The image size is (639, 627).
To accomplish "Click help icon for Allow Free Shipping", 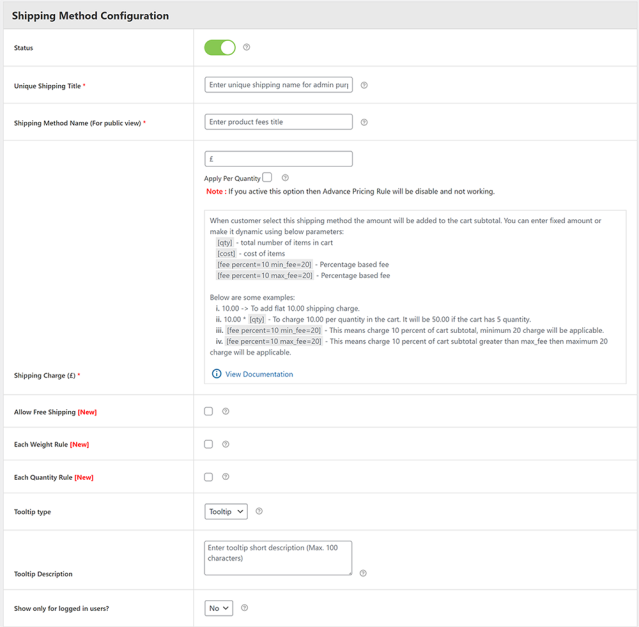I will pos(225,411).
